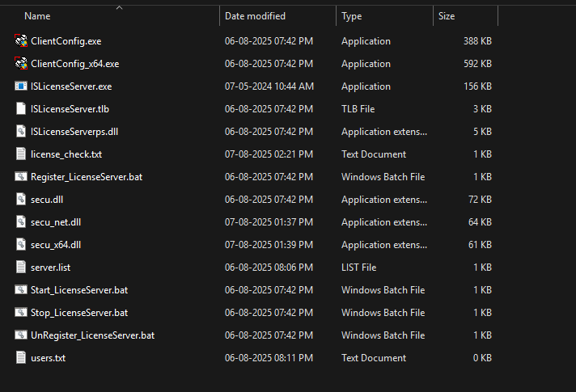
Task: Select the secu.dll file name
Action: tap(47, 200)
